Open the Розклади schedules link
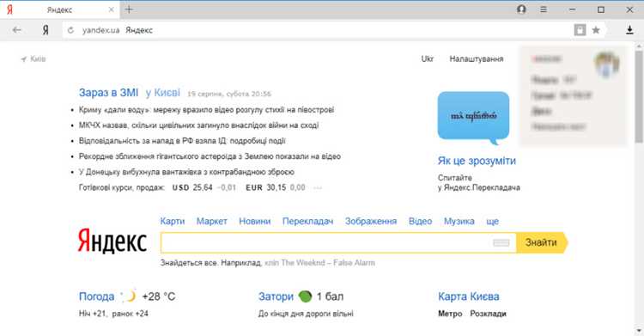The height and width of the screenshot is (336, 644). tap(488, 314)
